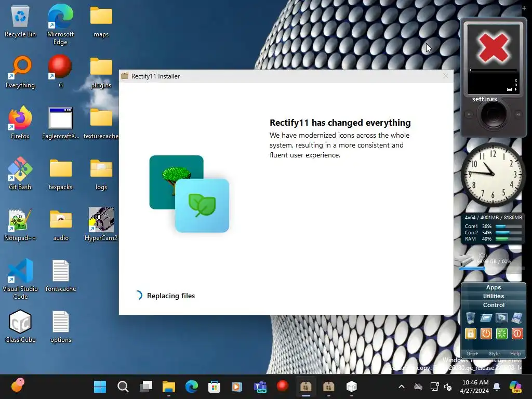Select the Git Bash shortcut

(20, 174)
